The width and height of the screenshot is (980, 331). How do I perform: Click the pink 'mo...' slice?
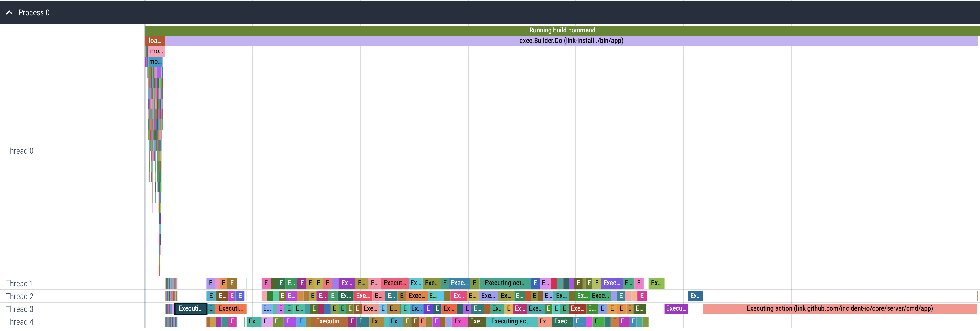click(x=156, y=51)
